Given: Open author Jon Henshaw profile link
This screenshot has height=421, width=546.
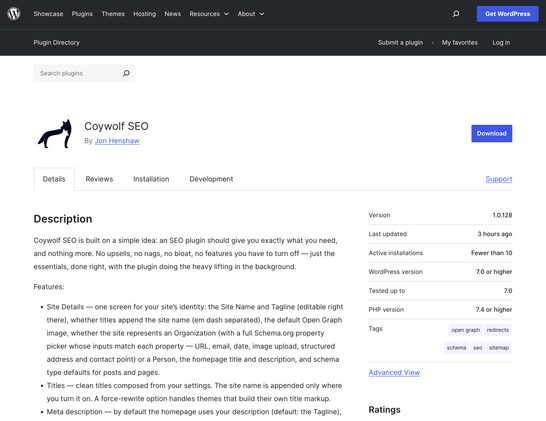Looking at the screenshot, I should pyautogui.click(x=117, y=141).
